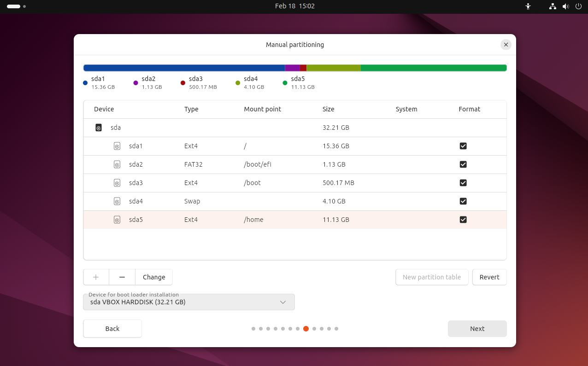Open the clock showing Feb 18 15:02
This screenshot has width=588, height=366.
click(x=295, y=6)
